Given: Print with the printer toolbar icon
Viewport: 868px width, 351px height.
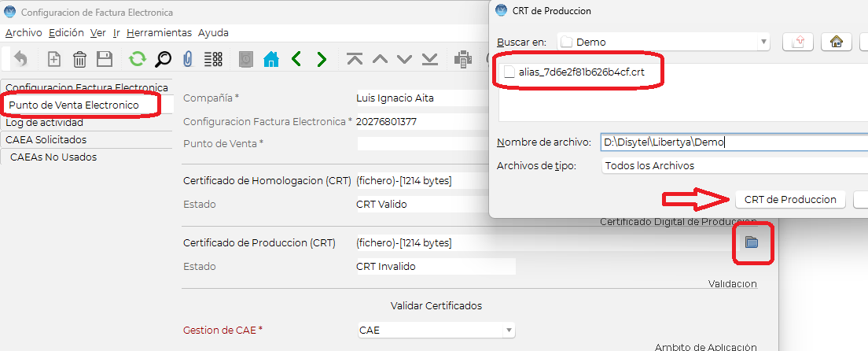Looking at the screenshot, I should point(462,59).
